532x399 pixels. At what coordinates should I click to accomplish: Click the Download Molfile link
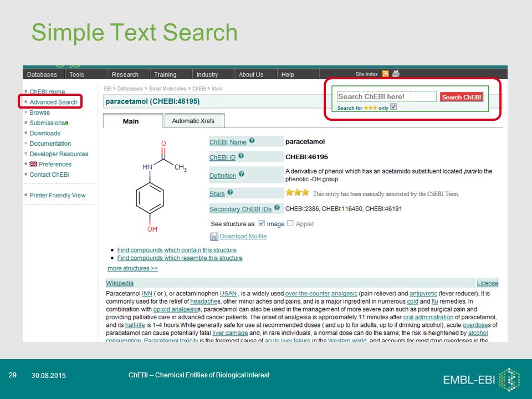coord(243,236)
